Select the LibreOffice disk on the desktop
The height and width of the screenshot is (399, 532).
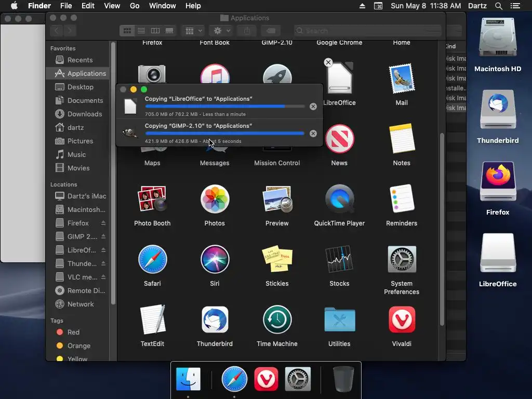[x=498, y=253]
